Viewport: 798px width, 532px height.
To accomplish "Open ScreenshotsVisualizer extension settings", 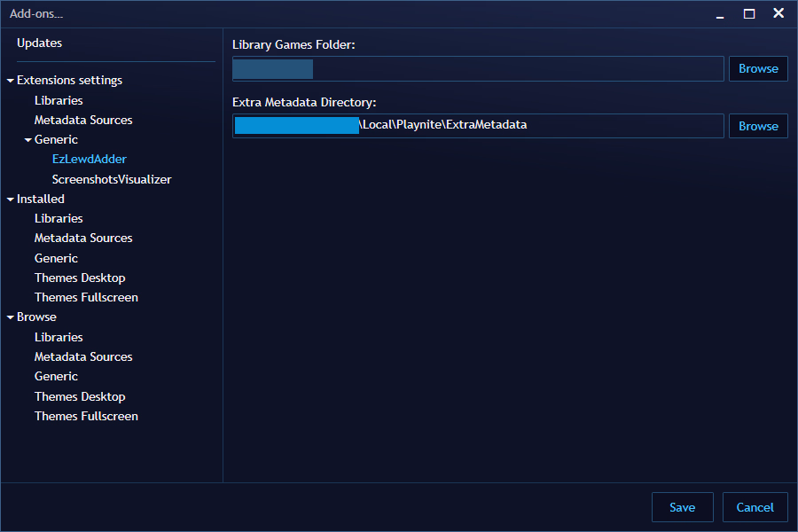I will pyautogui.click(x=112, y=179).
